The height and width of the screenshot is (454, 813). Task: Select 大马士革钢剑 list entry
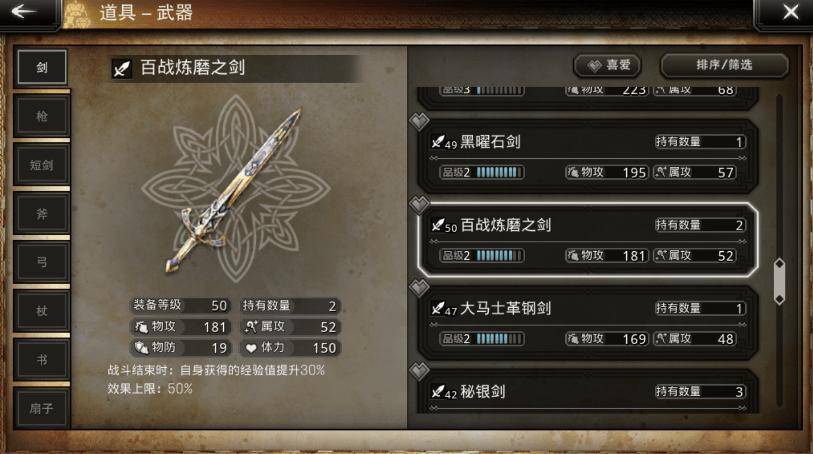pos(587,323)
